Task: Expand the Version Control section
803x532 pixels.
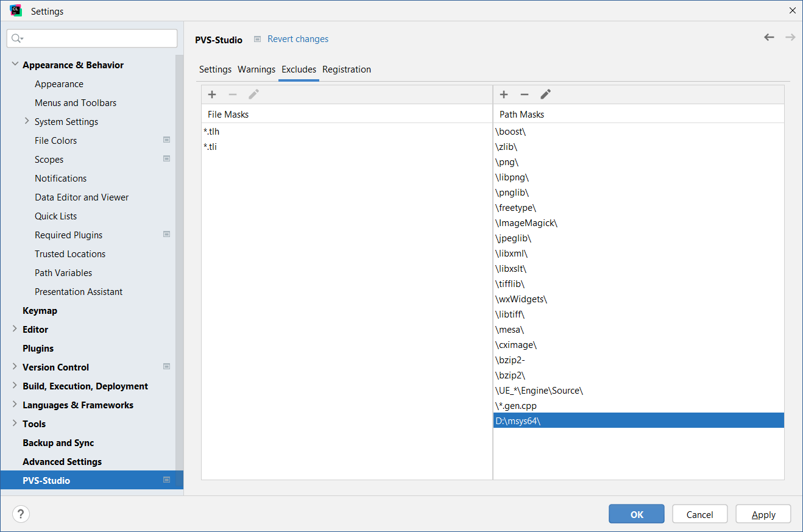Action: click(15, 367)
